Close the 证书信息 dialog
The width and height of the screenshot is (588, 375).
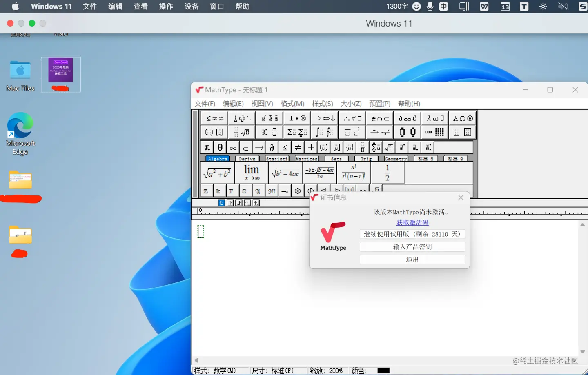(461, 197)
